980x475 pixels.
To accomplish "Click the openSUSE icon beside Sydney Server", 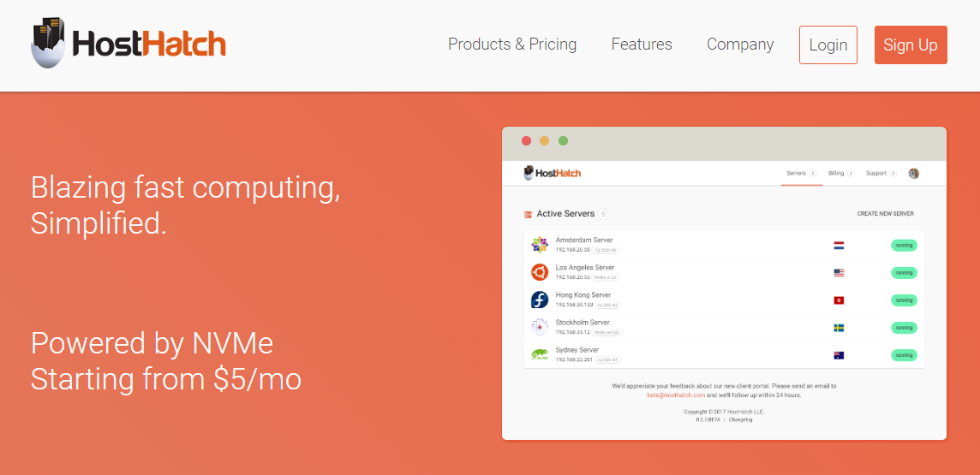I will (x=540, y=354).
